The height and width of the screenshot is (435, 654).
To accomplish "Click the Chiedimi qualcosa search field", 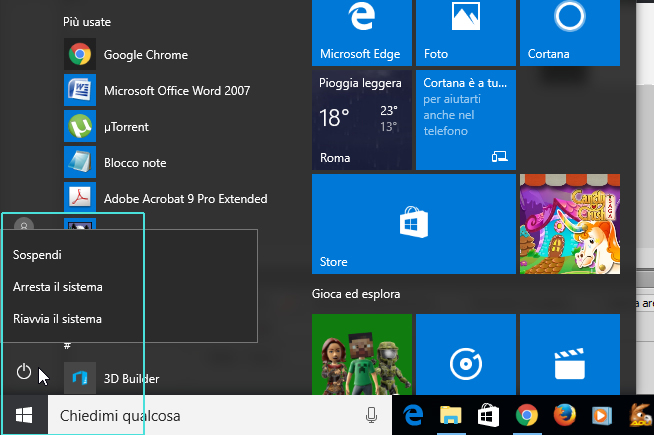I will [x=220, y=415].
